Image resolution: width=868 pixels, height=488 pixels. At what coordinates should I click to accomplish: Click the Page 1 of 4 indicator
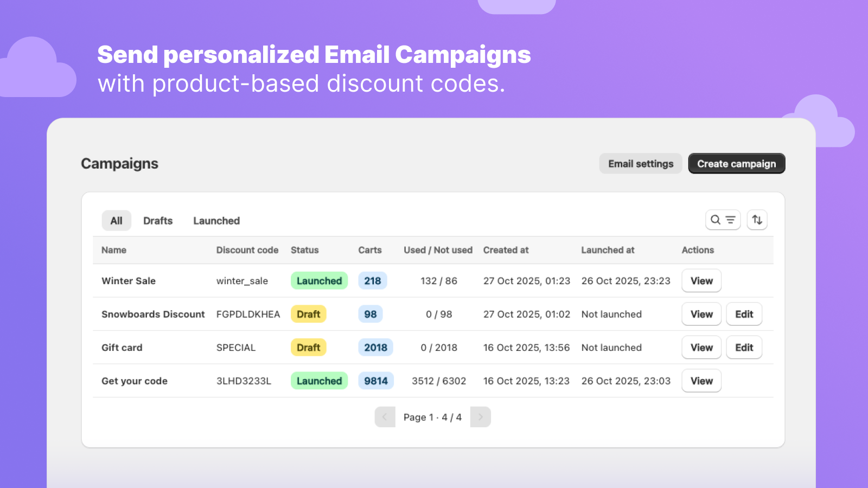(x=433, y=416)
